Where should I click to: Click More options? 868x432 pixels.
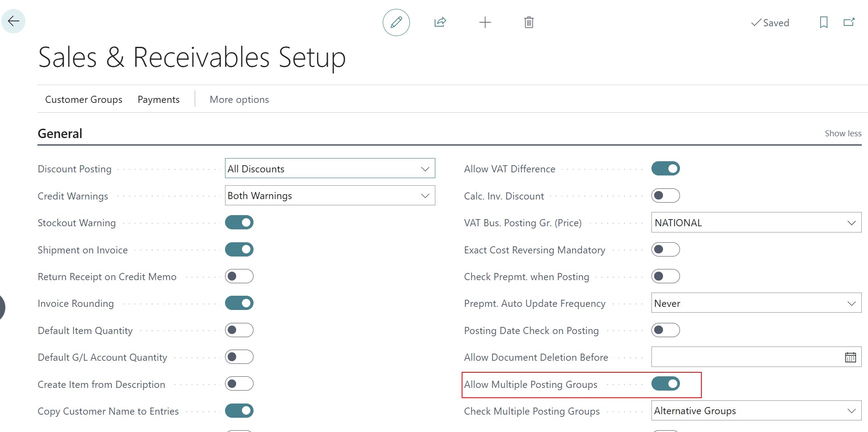pos(239,99)
